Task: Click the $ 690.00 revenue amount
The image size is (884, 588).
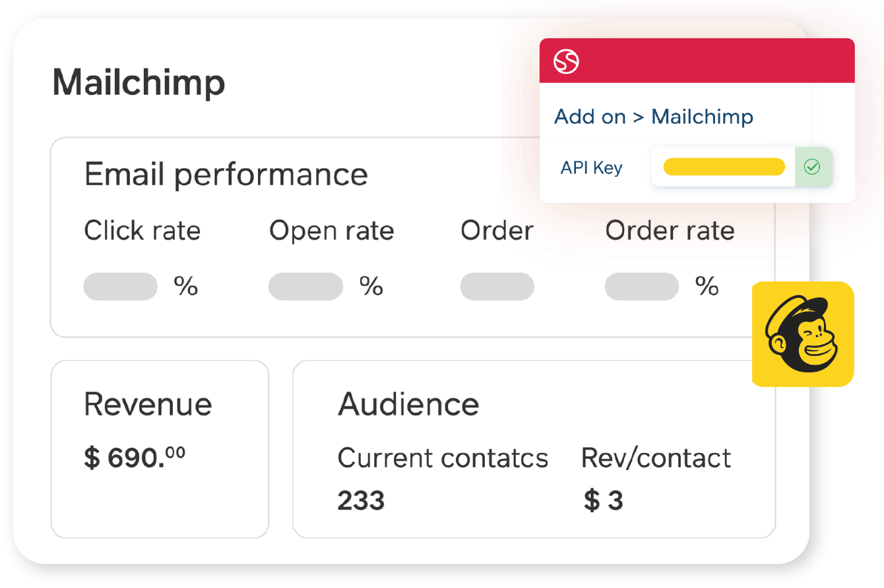Action: point(135,457)
